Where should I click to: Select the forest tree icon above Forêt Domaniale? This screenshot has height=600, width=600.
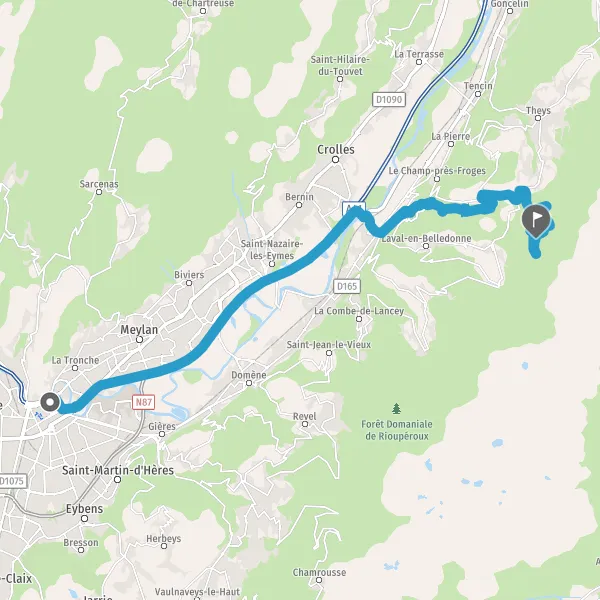(396, 409)
